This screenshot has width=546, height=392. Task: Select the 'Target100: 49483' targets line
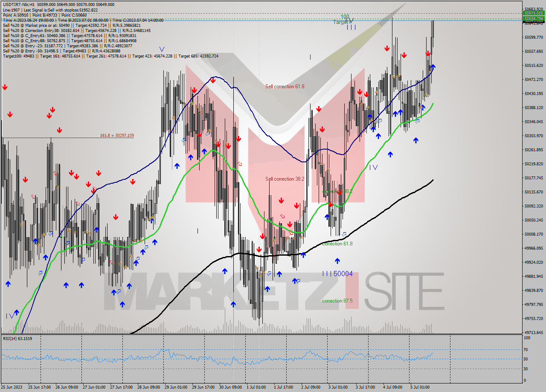point(110,56)
